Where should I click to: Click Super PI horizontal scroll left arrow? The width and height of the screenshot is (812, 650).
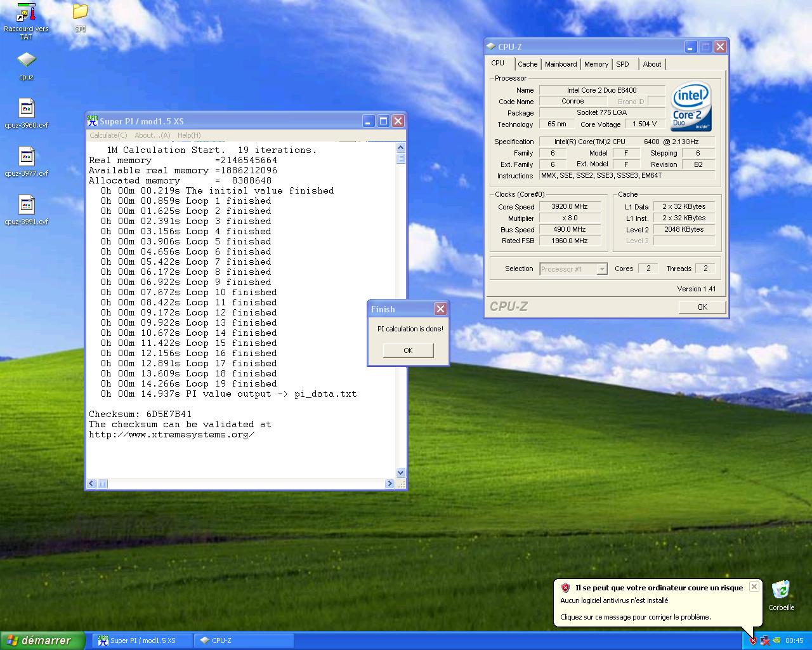coord(91,484)
